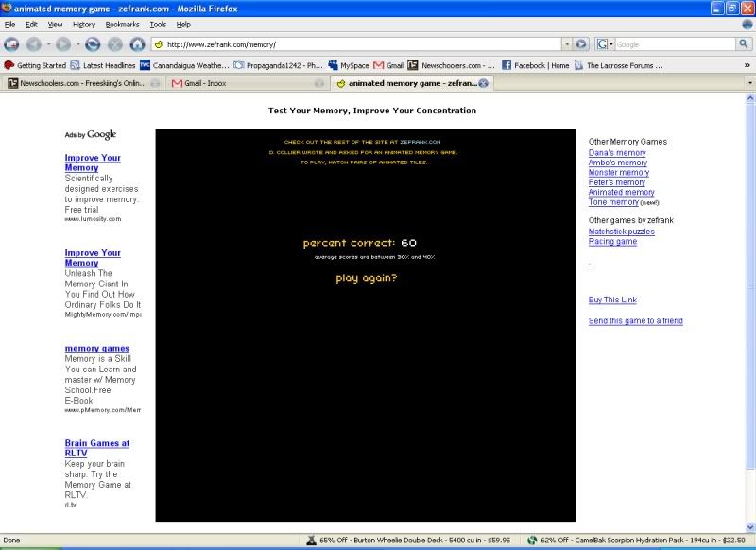The image size is (756, 550).
Task: Click Buy This Link
Action: [612, 300]
